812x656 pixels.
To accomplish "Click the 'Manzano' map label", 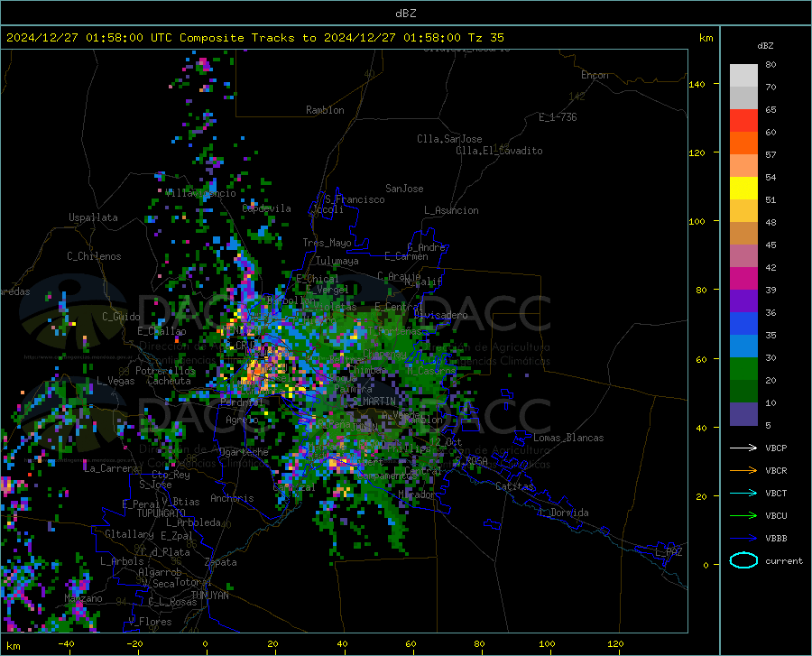I will pyautogui.click(x=83, y=598).
